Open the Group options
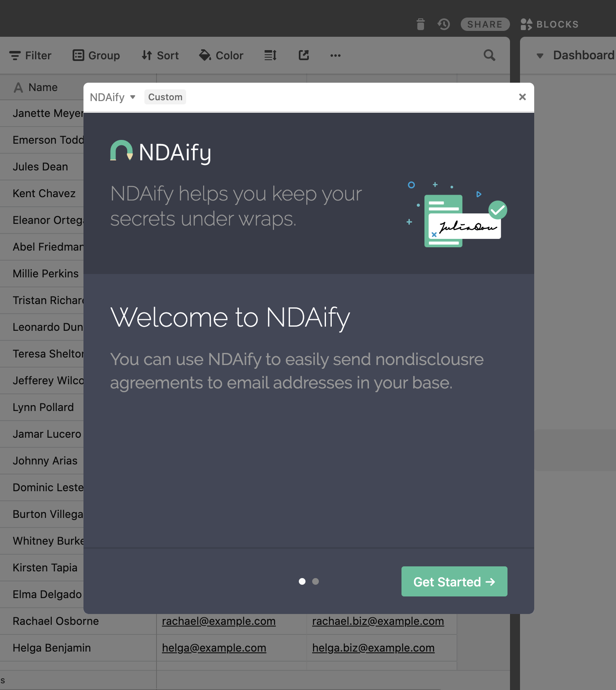Image resolution: width=616 pixels, height=690 pixels. click(96, 56)
